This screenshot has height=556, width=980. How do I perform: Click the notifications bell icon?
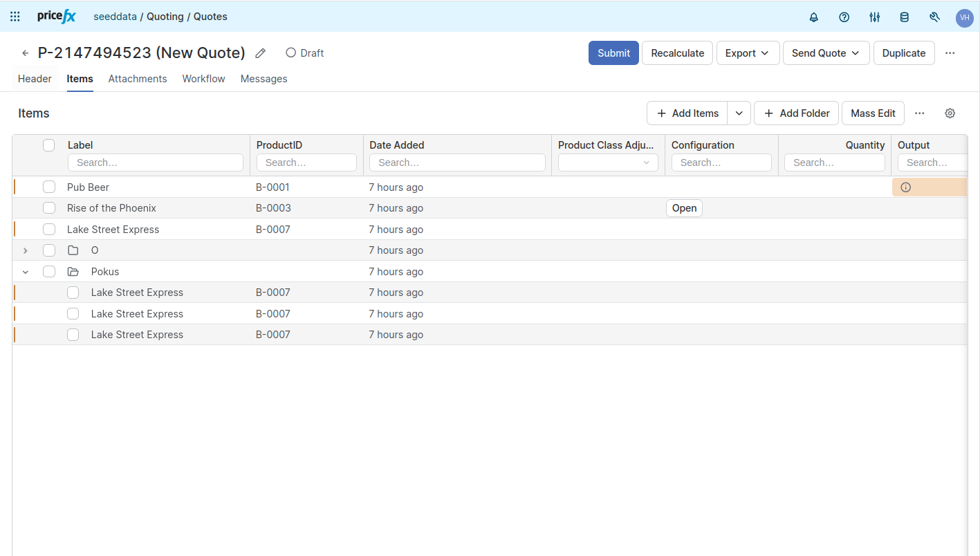814,17
